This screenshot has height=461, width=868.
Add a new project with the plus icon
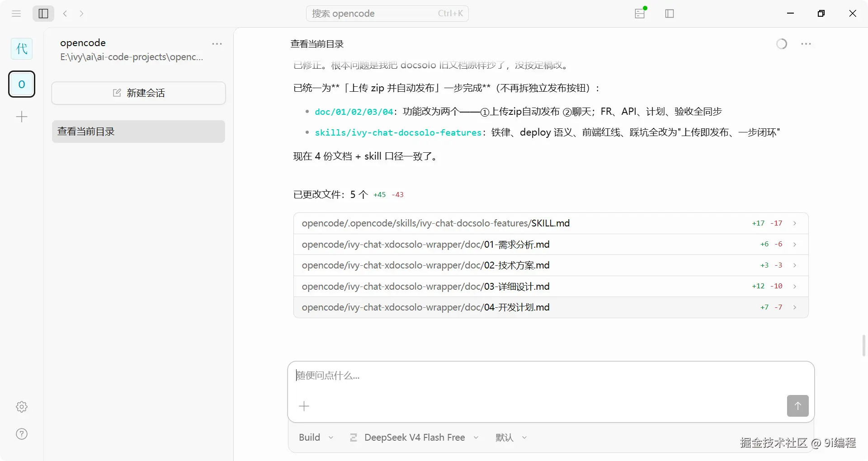tap(22, 117)
